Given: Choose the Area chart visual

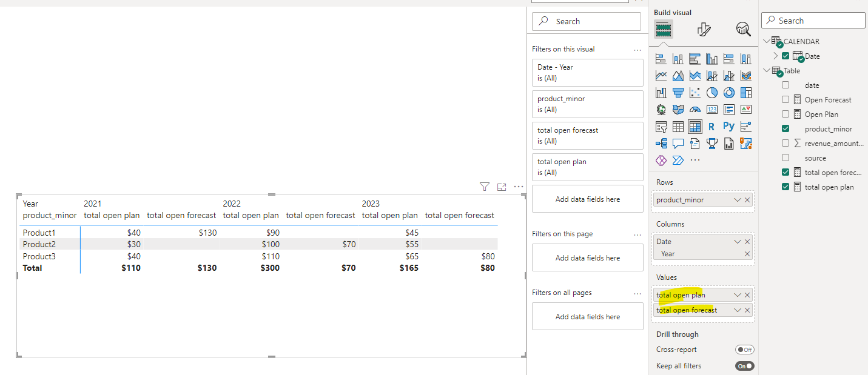Looking at the screenshot, I should [x=678, y=76].
